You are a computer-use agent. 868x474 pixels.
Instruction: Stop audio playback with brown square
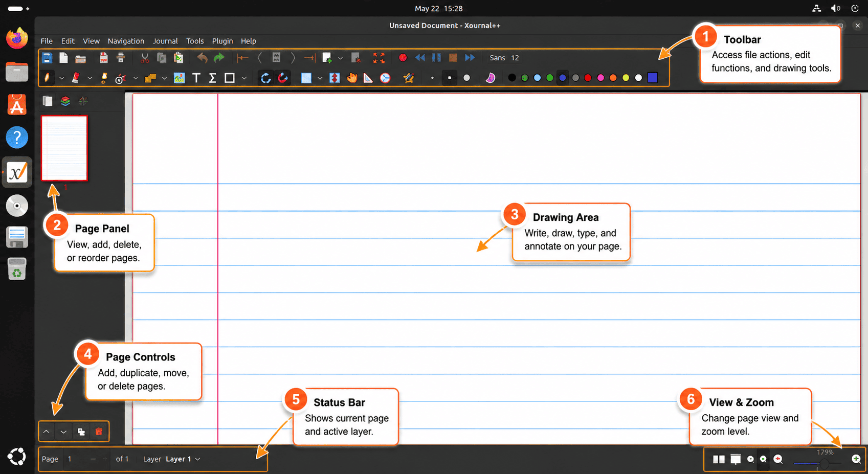coord(453,58)
